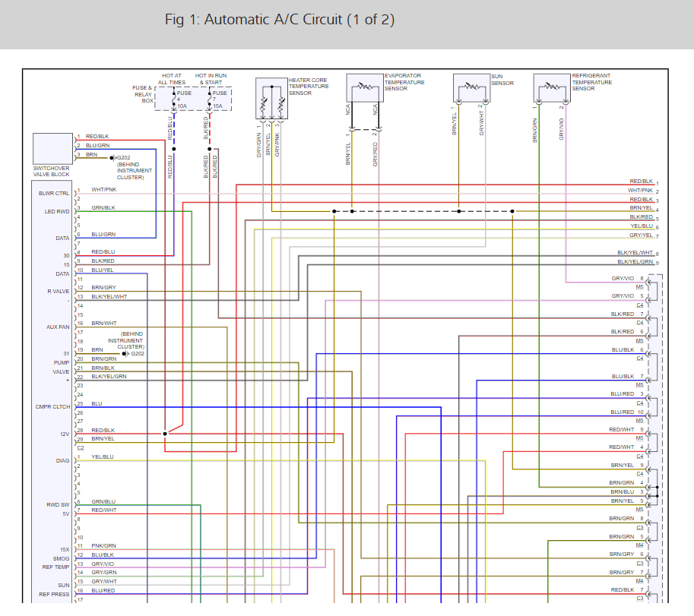Click the 'SWITCHOVER VALVE BLOCK' caption
This screenshot has height=616, width=694.
point(52,172)
